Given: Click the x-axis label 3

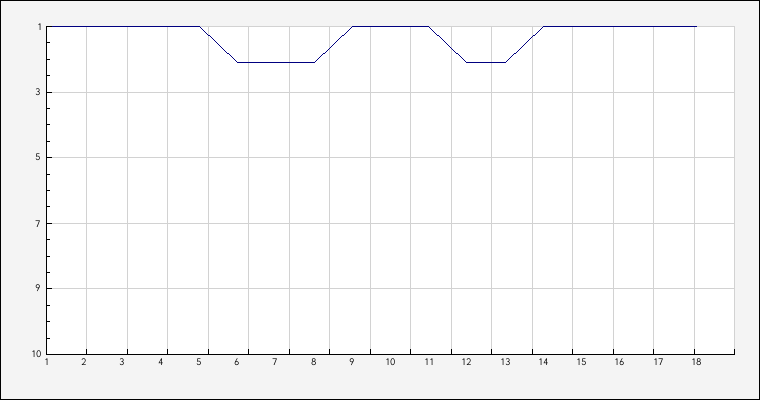Looking at the screenshot, I should (122, 362).
